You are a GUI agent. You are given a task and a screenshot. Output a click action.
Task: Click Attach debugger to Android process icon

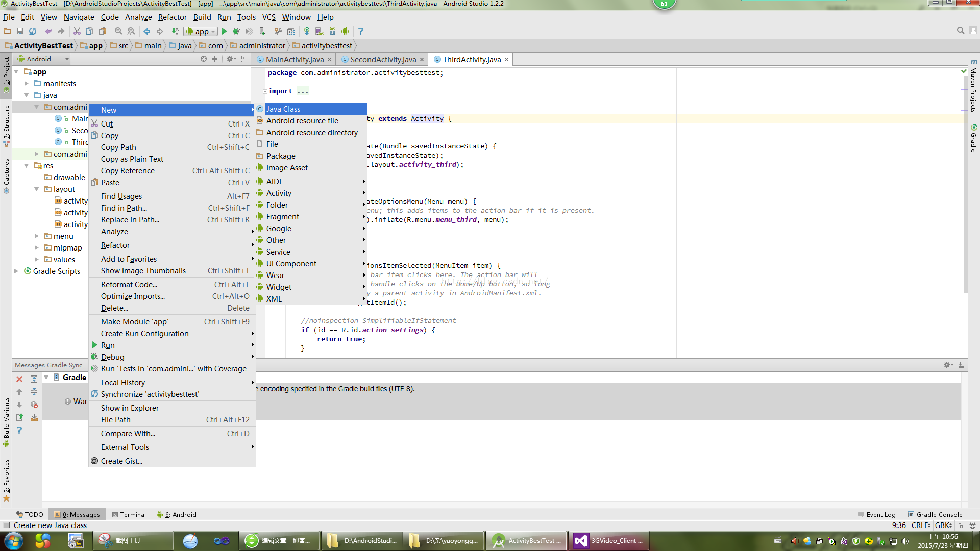(262, 31)
